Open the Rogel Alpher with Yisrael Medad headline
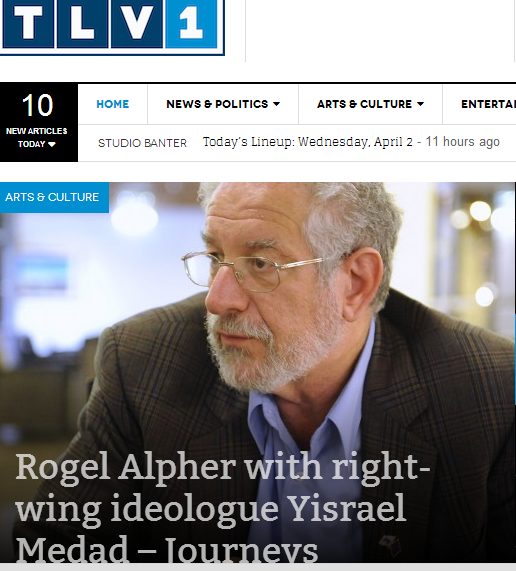 (223, 508)
